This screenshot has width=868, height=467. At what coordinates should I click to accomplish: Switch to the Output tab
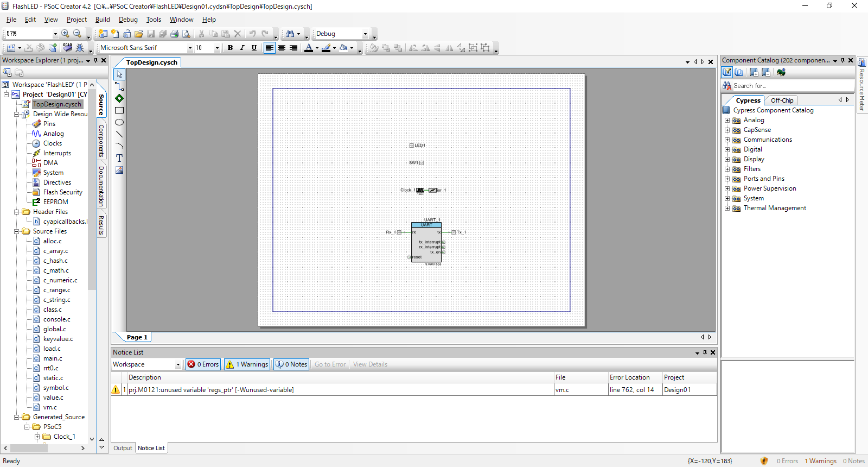123,448
